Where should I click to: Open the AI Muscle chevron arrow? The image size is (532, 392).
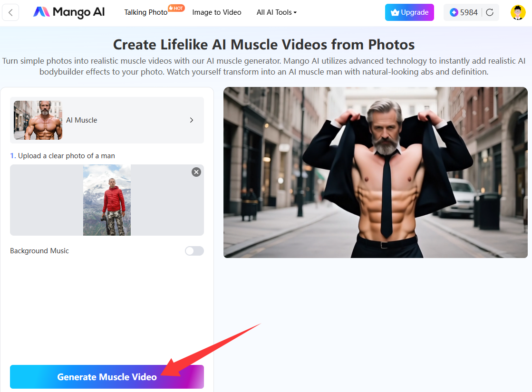tap(192, 120)
